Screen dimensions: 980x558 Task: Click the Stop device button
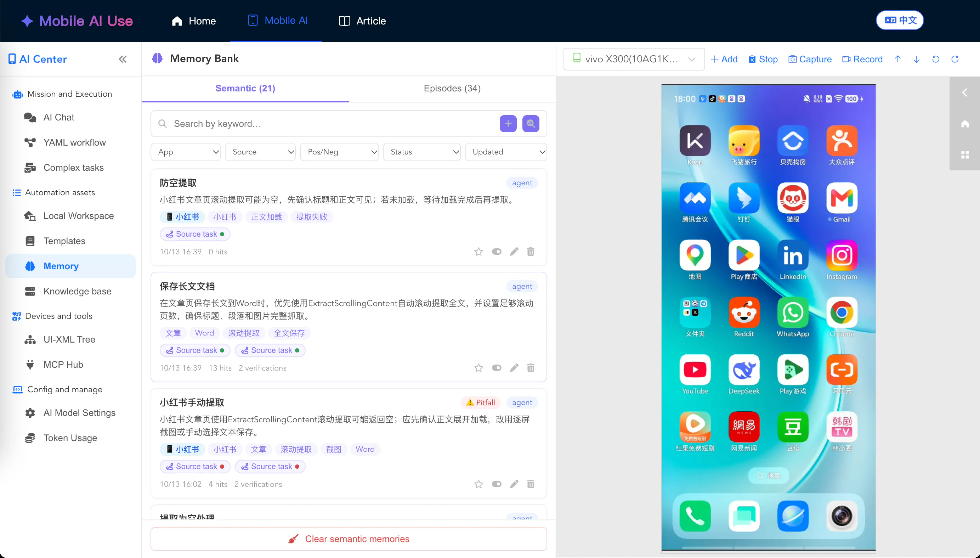[763, 59]
